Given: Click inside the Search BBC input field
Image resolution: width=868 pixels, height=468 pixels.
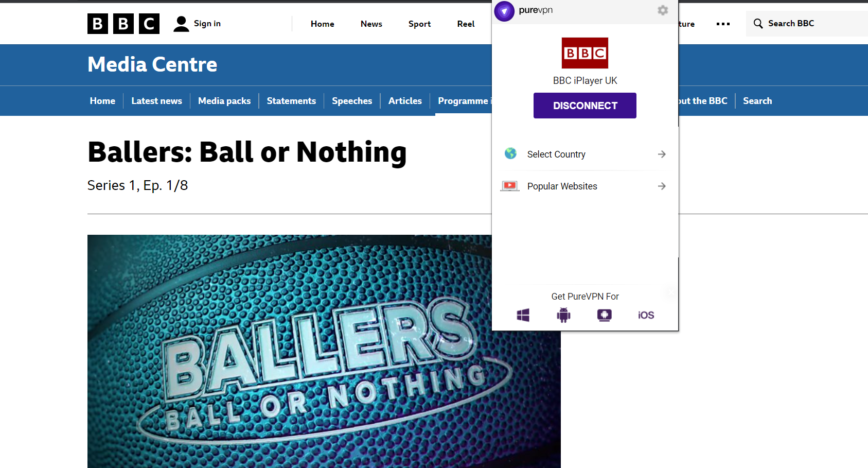Looking at the screenshot, I should [803, 23].
